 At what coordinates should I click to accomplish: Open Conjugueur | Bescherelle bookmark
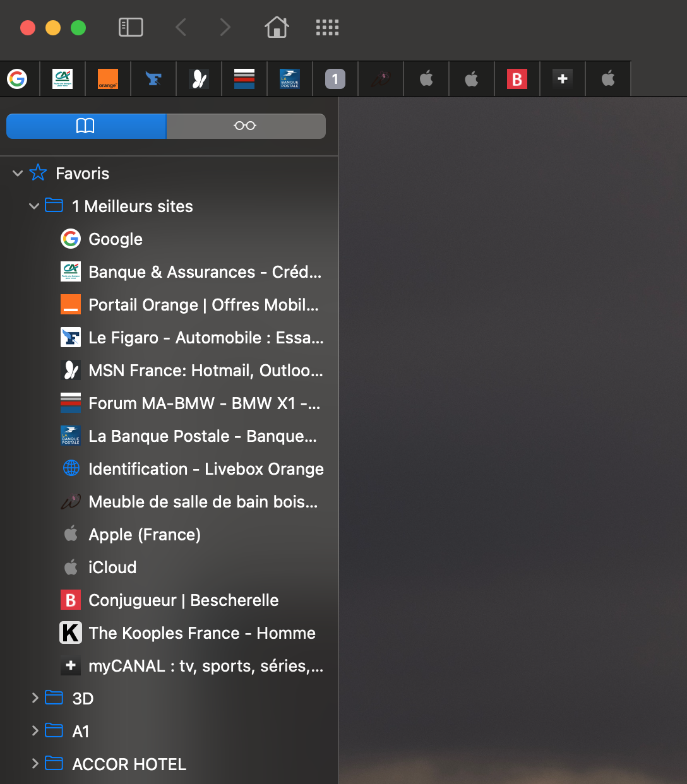[169, 600]
